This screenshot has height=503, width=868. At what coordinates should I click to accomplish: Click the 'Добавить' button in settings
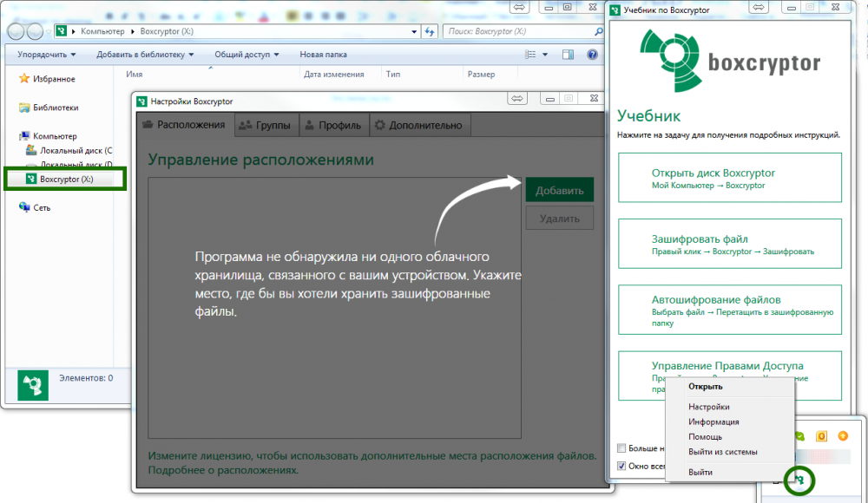pyautogui.click(x=560, y=190)
